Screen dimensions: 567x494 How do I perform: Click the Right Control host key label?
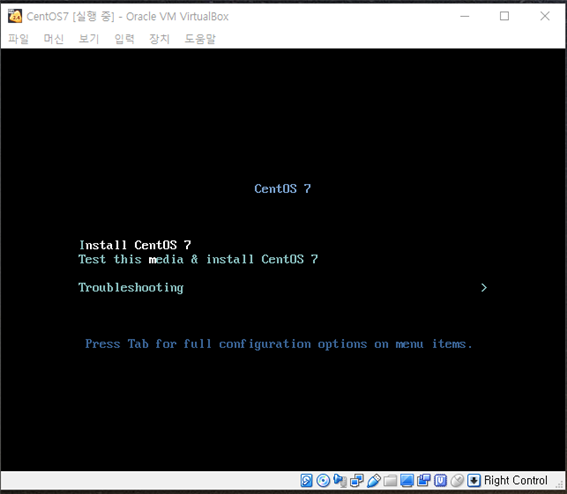click(x=515, y=481)
